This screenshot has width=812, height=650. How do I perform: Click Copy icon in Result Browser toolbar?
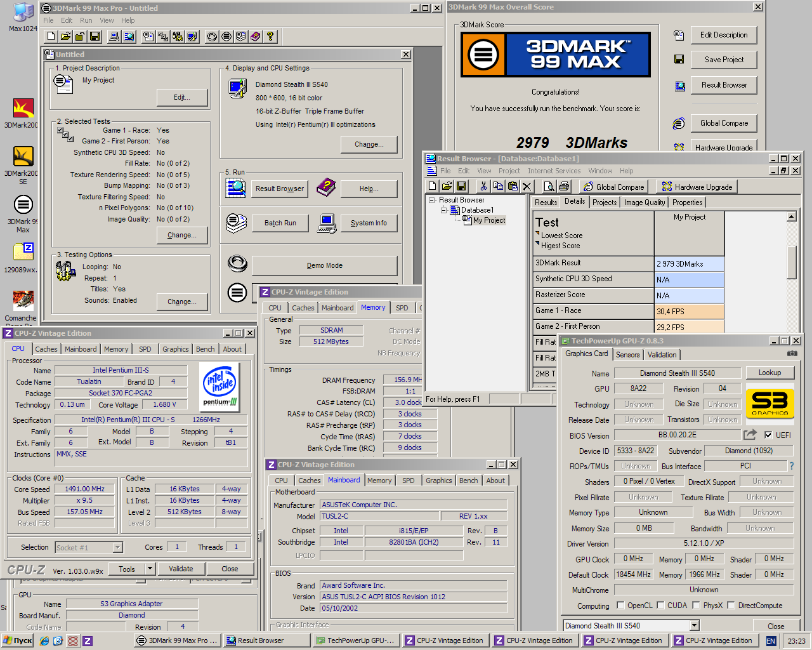click(x=498, y=186)
